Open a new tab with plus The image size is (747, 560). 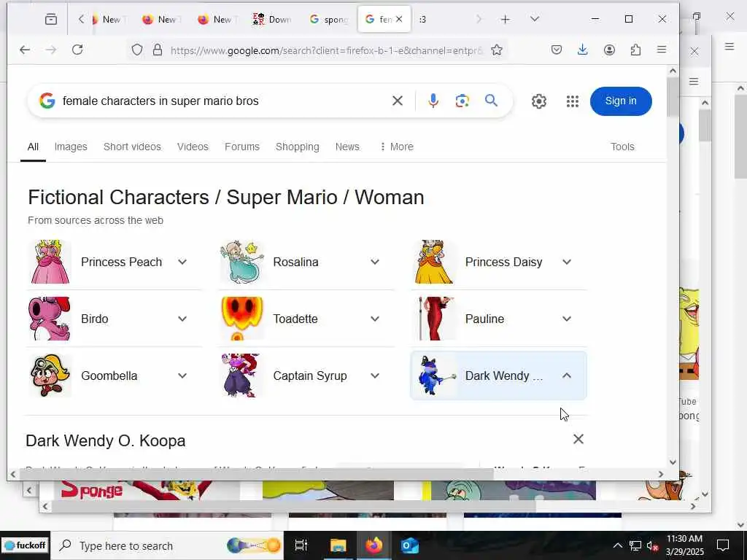click(x=506, y=19)
